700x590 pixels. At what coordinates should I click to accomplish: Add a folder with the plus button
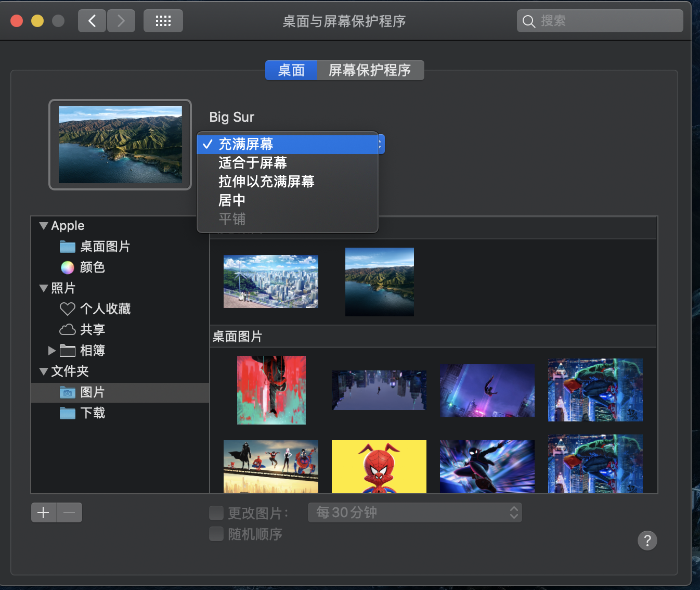click(44, 512)
